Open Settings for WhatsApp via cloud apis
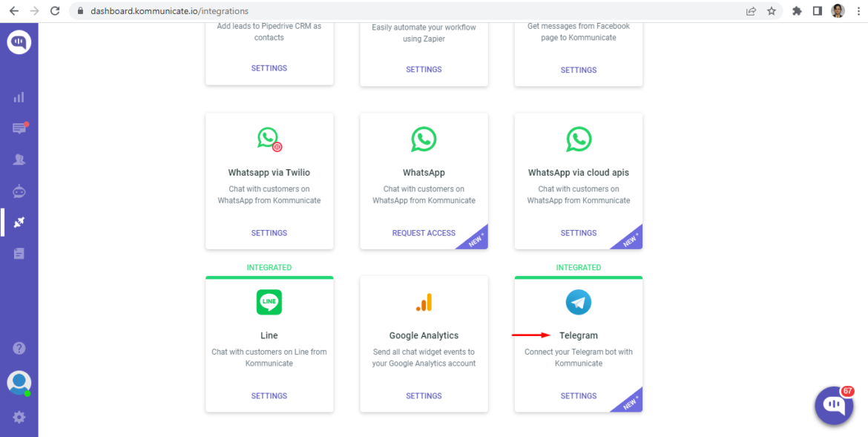 pyautogui.click(x=578, y=232)
